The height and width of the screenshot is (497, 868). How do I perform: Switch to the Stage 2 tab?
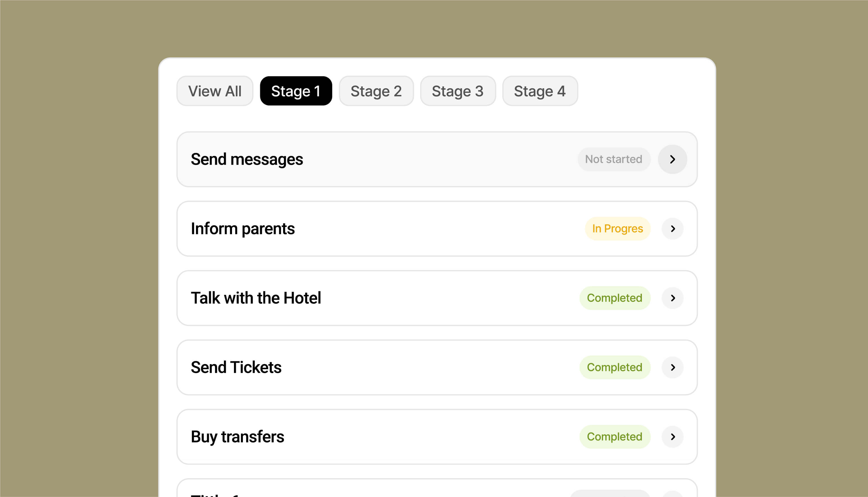click(x=376, y=91)
